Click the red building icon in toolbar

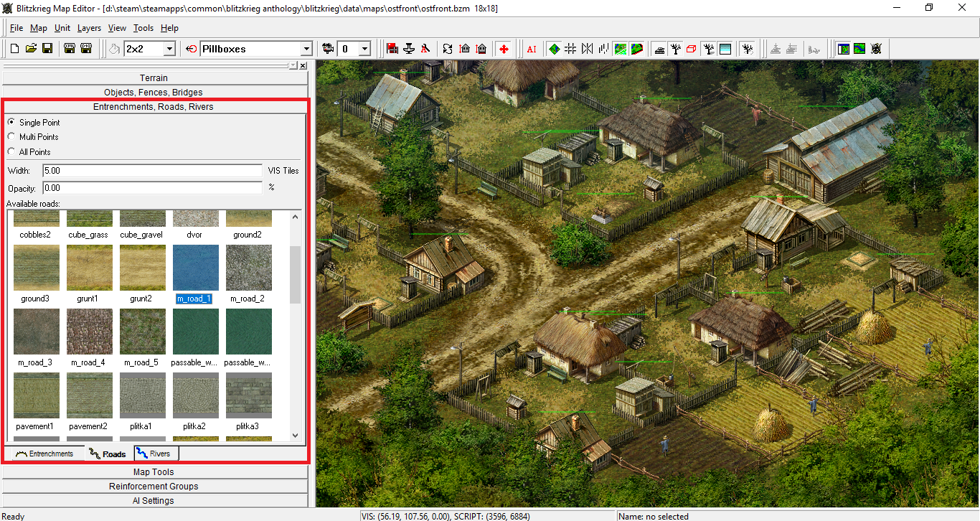392,49
